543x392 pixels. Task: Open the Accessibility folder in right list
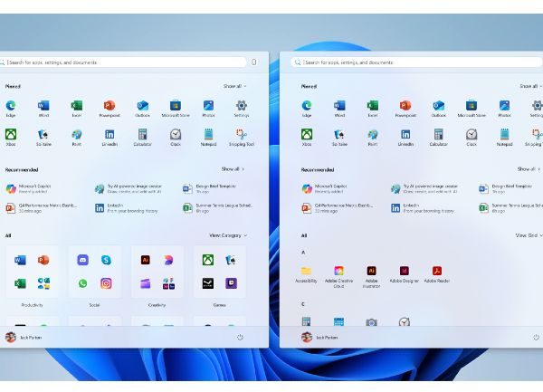point(306,272)
